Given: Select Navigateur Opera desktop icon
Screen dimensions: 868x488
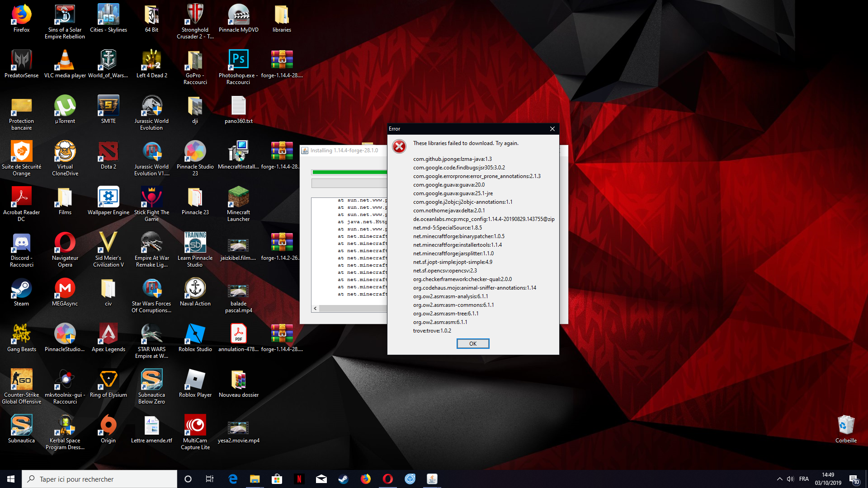Looking at the screenshot, I should pos(65,250).
